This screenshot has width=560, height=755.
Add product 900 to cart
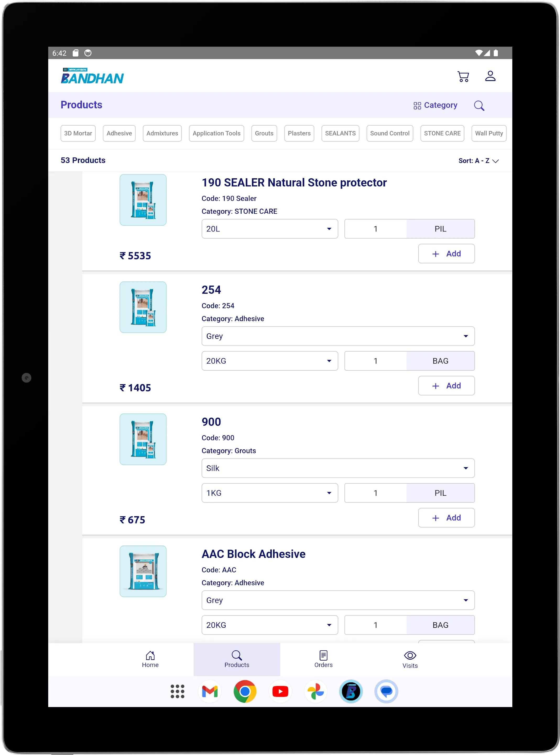pyautogui.click(x=446, y=517)
